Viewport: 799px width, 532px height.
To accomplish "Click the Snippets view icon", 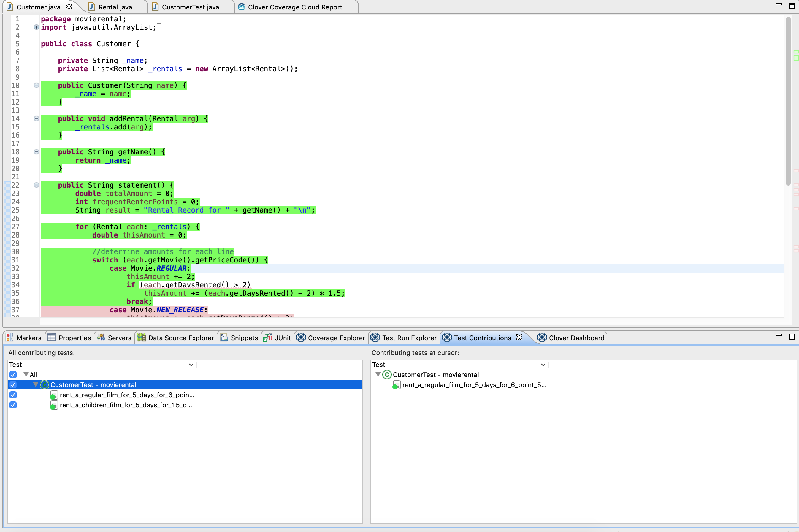I will [224, 337].
